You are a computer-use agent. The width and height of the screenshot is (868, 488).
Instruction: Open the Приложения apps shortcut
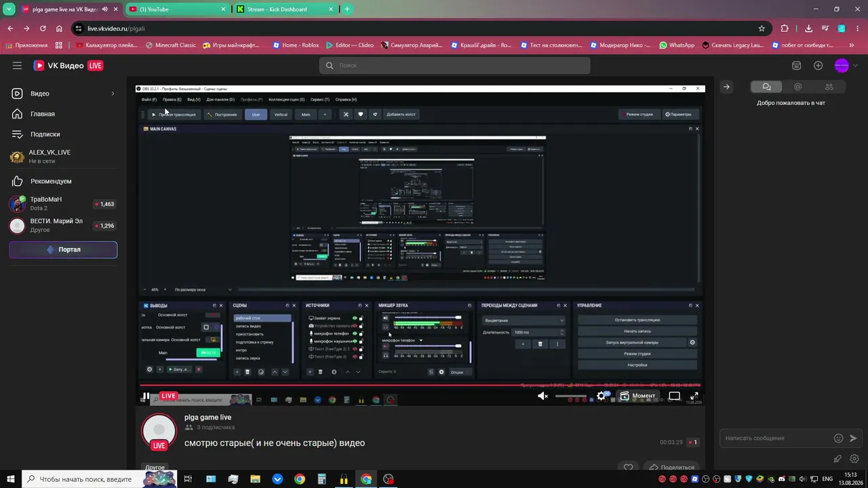pyautogui.click(x=27, y=45)
